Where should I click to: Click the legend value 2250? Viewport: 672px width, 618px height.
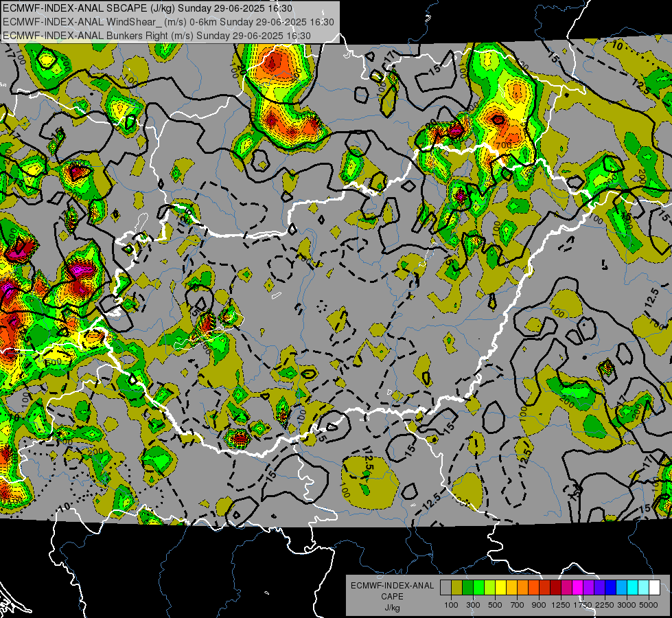(605, 605)
